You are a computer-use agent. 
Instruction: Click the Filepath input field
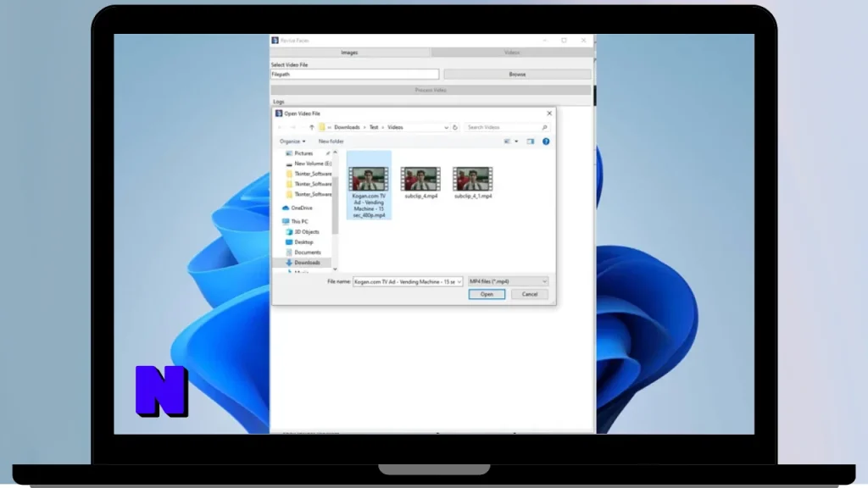[x=354, y=75]
